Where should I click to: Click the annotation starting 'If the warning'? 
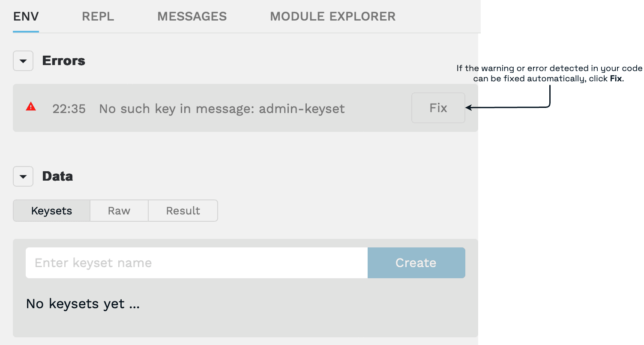click(549, 74)
